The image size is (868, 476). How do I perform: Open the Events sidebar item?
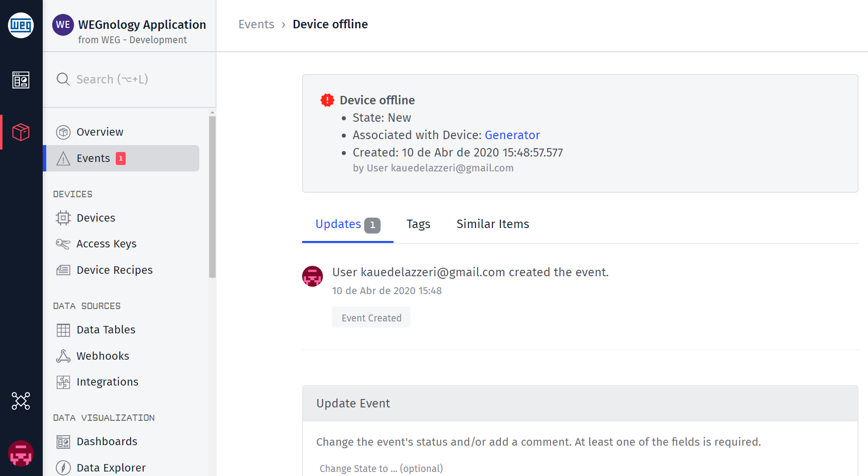tap(122, 159)
